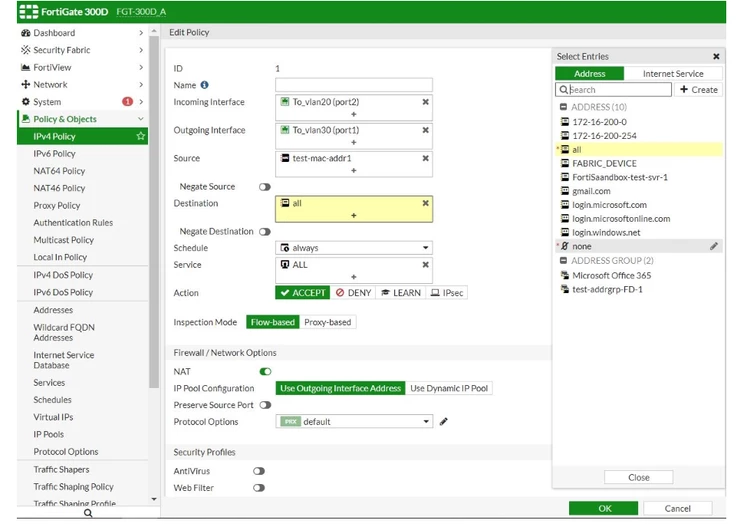Open the Schedule dropdown showing always

[354, 248]
